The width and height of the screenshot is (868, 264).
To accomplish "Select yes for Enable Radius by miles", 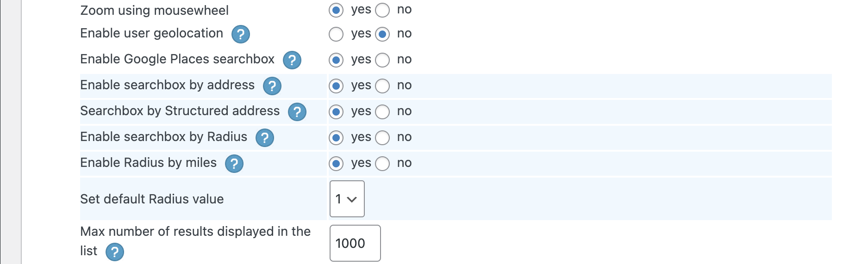I will pos(336,164).
